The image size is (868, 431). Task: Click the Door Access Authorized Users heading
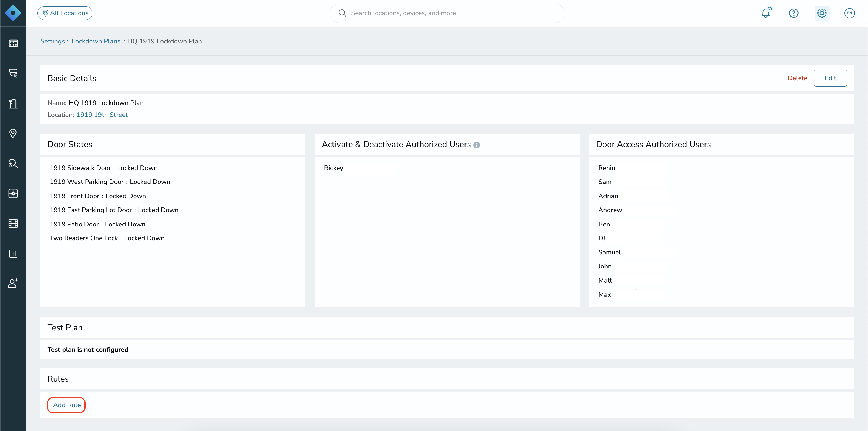pyautogui.click(x=653, y=145)
